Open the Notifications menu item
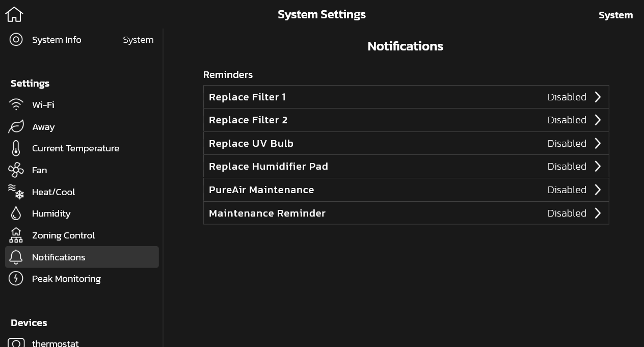The image size is (644, 347). coord(82,257)
